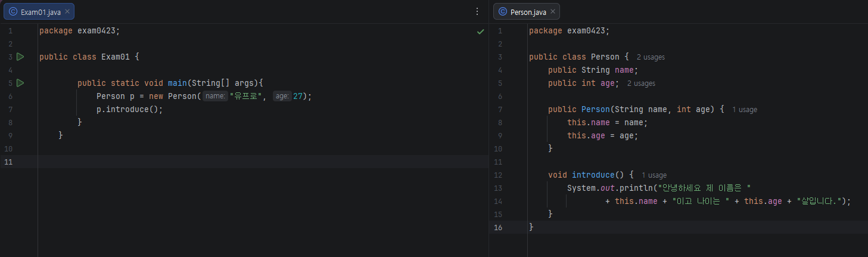Click the number 27 argument in Exam01
Viewport: 868px width, 257px height.
[x=298, y=96]
